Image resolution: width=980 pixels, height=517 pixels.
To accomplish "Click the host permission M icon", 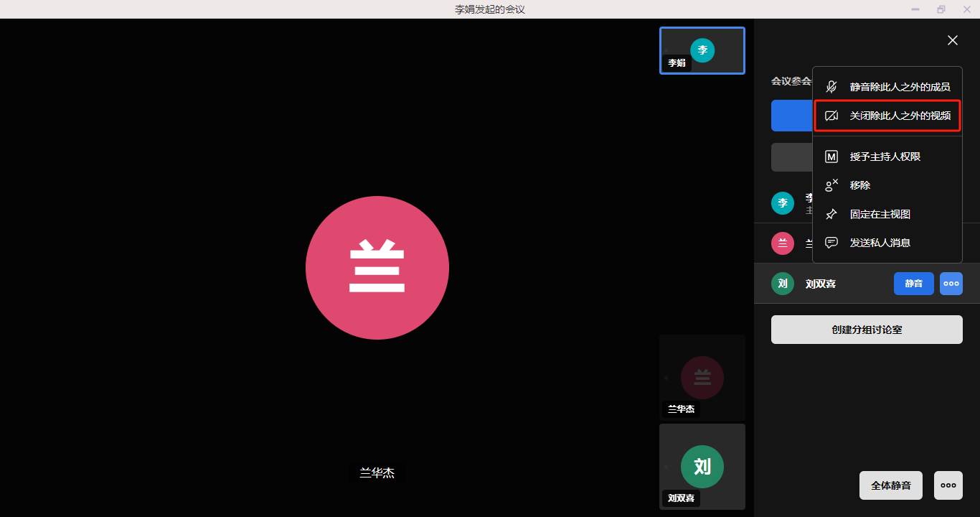I will (831, 157).
